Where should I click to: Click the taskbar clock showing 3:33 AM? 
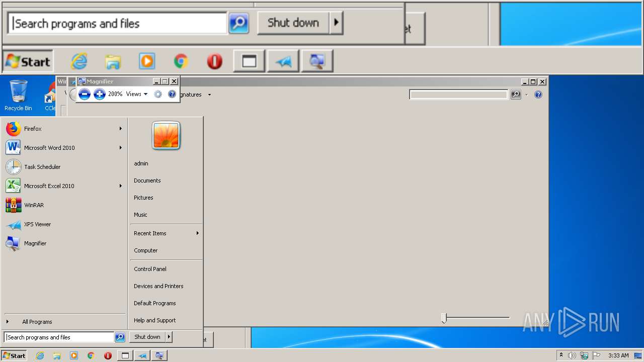pos(618,355)
